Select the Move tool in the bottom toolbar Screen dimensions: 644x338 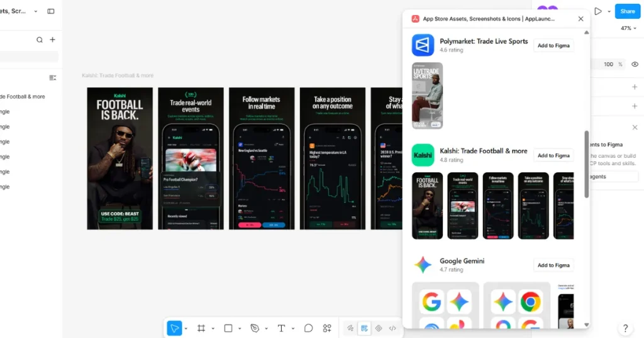(175, 328)
